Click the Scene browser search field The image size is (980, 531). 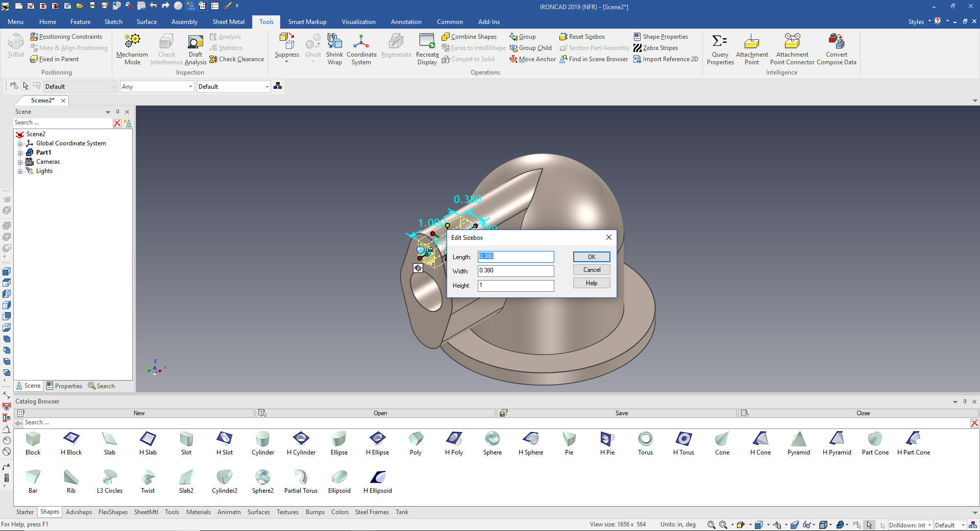(62, 123)
